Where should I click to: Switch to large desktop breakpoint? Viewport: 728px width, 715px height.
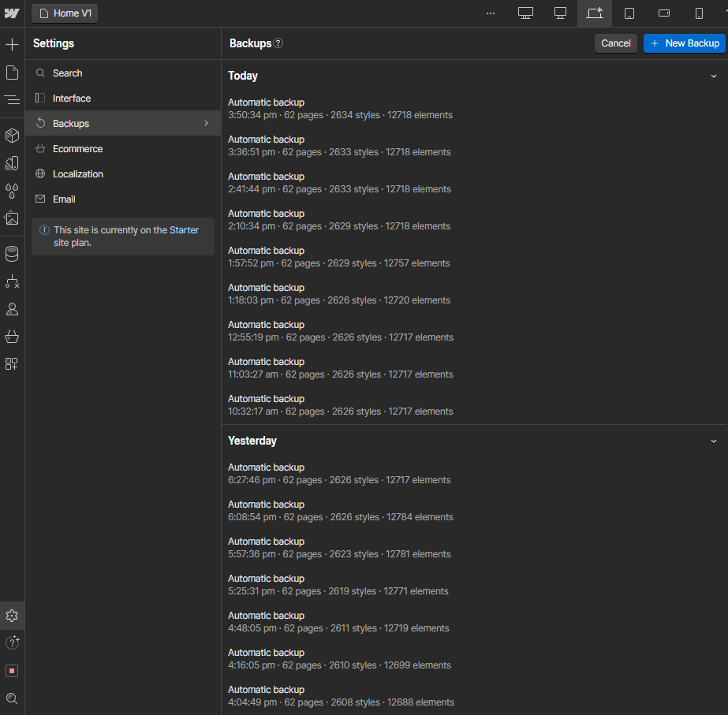[525, 13]
